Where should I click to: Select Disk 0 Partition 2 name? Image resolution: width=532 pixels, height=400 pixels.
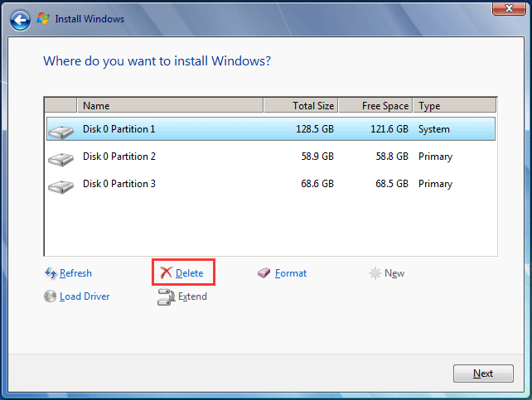click(119, 157)
